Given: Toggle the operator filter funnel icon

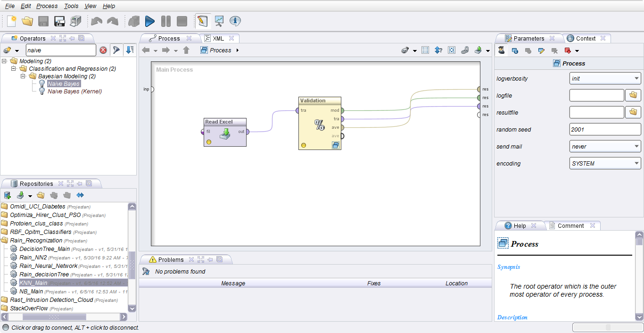Looking at the screenshot, I should [116, 50].
